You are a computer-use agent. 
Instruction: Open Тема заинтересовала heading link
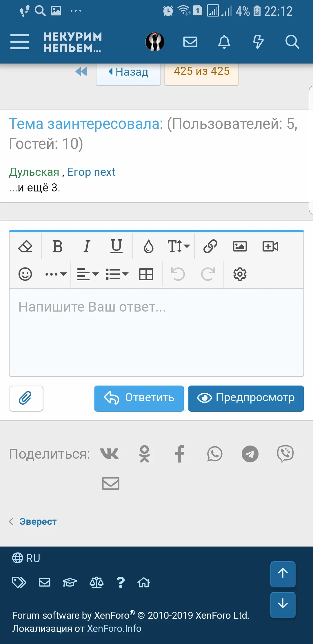click(86, 124)
